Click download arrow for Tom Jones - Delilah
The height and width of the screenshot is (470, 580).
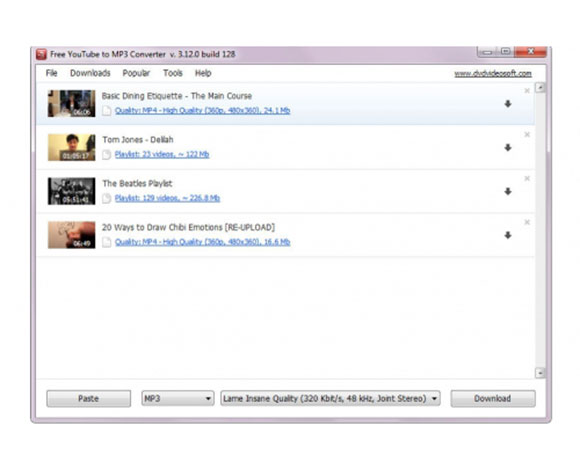(508, 148)
